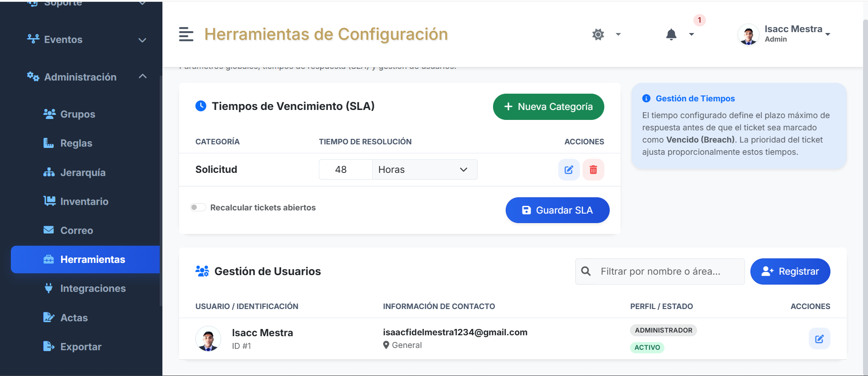868x376 pixels.
Task: Focus the Filtrar por nombre o área field
Action: [x=660, y=271]
